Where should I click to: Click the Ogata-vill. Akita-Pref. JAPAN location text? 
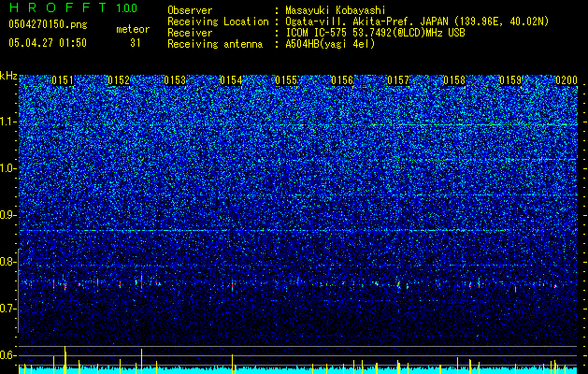(417, 22)
